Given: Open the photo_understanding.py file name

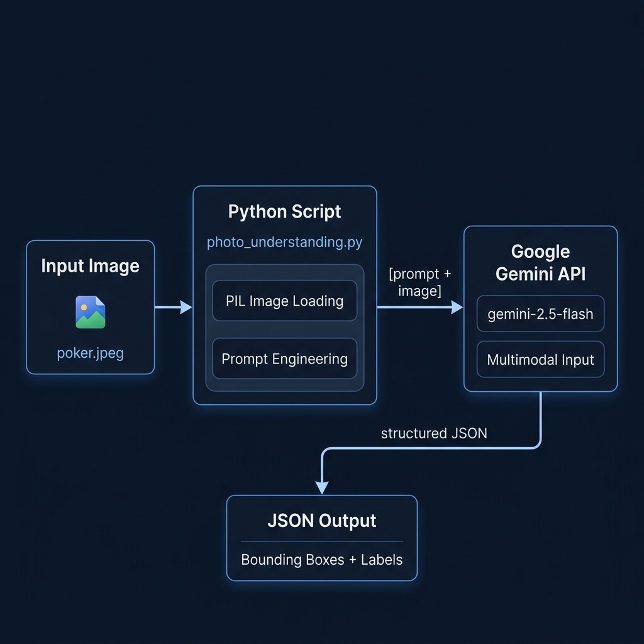Looking at the screenshot, I should pos(285,242).
